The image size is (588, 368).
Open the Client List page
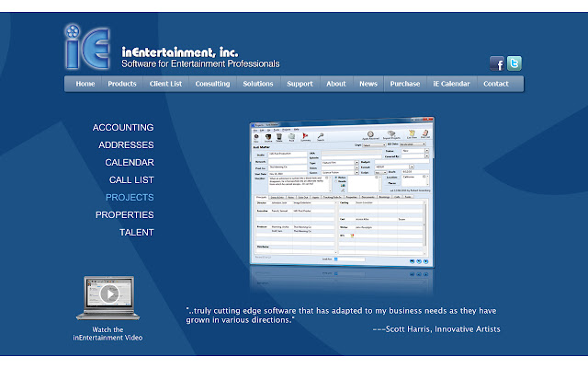[165, 84]
